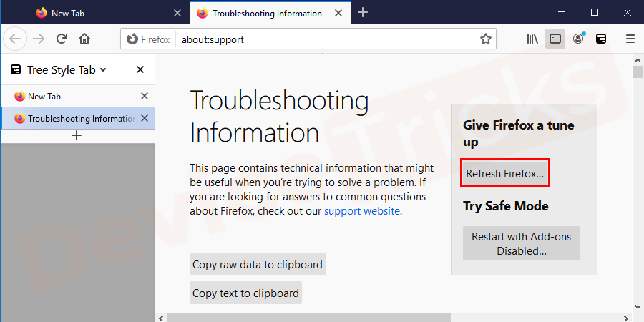The height and width of the screenshot is (322, 644).
Task: Click the vertical scrollbar down arrow
Action: (x=638, y=306)
